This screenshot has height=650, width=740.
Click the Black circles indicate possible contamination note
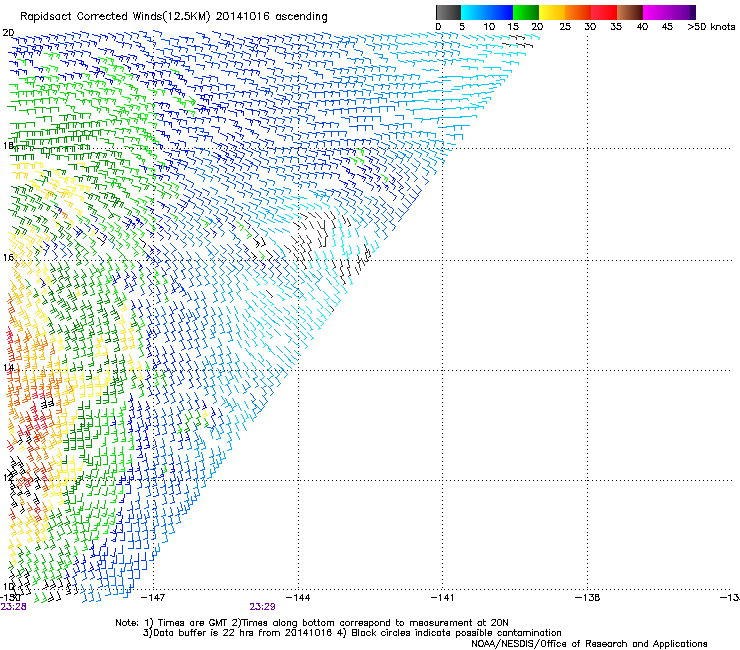450,633
